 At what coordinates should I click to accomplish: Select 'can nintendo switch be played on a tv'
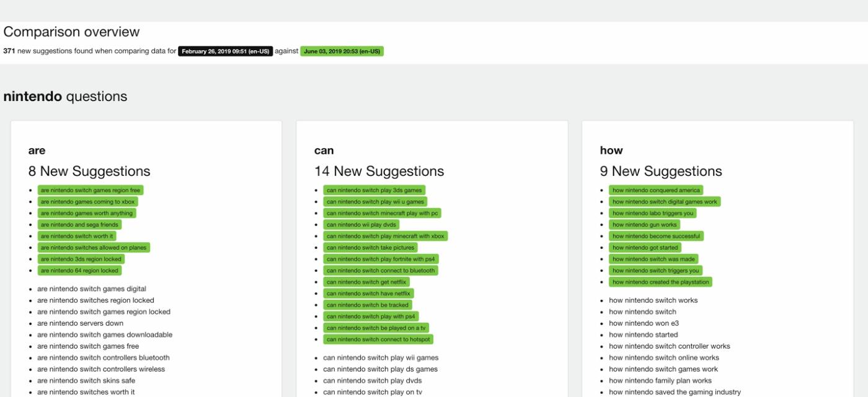tap(376, 328)
